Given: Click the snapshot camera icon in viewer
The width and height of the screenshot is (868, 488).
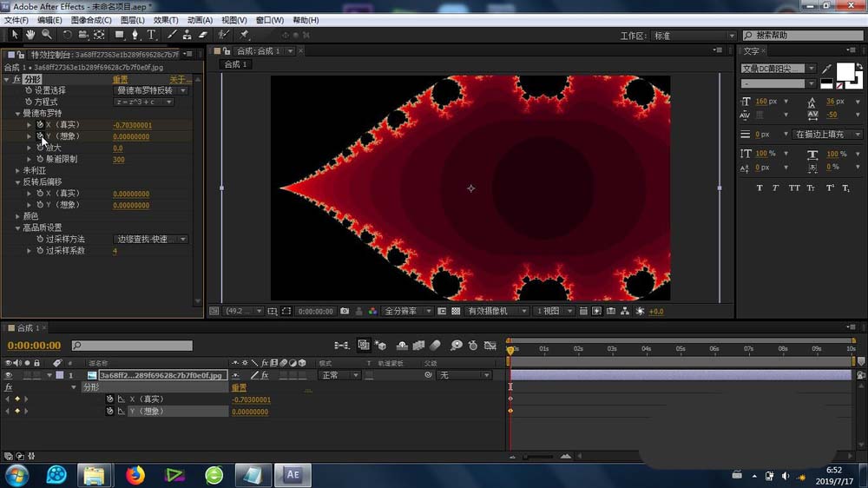Looking at the screenshot, I should (x=345, y=311).
